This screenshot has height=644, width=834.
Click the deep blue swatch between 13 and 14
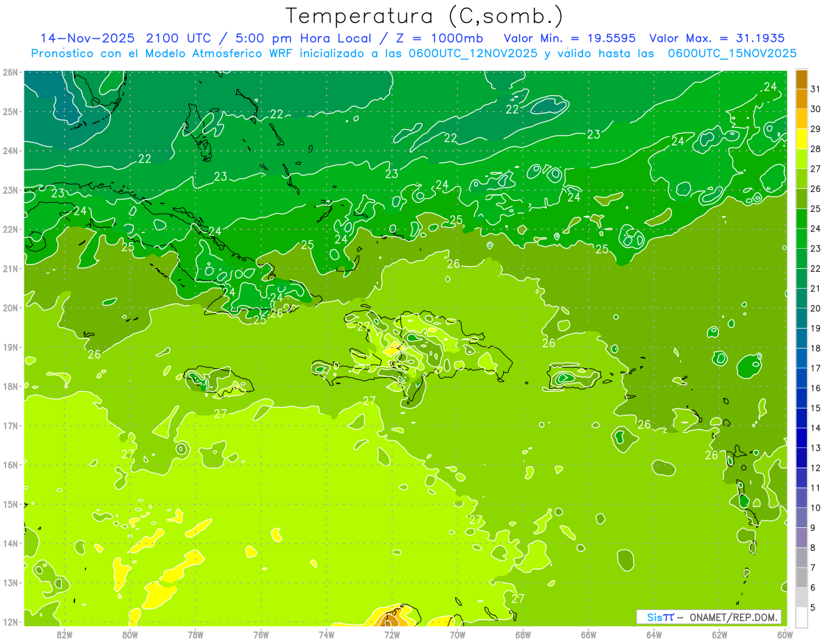[x=801, y=438]
